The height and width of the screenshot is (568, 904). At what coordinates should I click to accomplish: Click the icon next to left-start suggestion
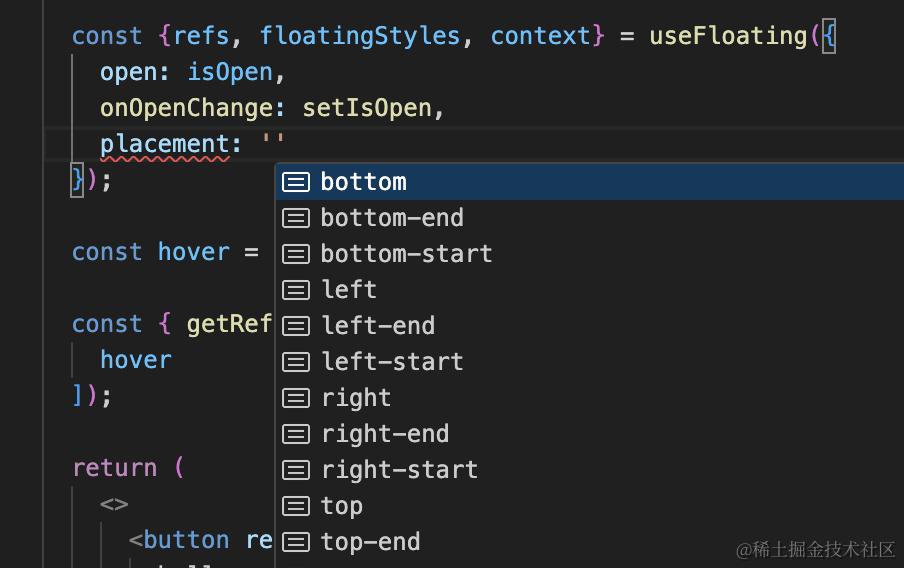[x=295, y=362]
